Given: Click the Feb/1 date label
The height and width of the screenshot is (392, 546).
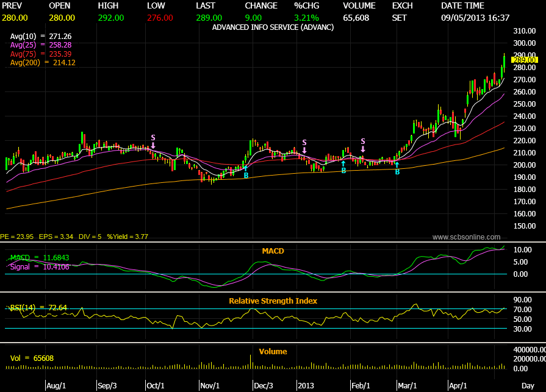Looking at the screenshot, I should coord(361,385).
